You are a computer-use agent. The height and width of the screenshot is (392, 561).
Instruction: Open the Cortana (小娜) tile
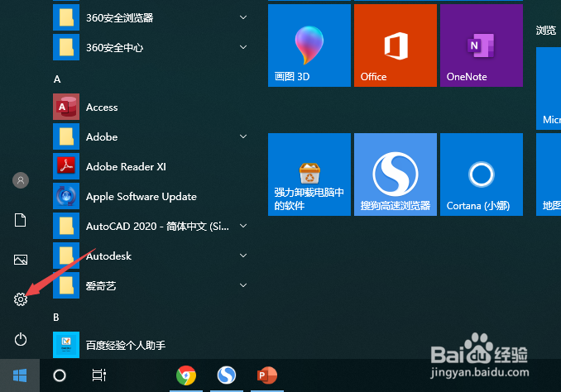pos(482,174)
